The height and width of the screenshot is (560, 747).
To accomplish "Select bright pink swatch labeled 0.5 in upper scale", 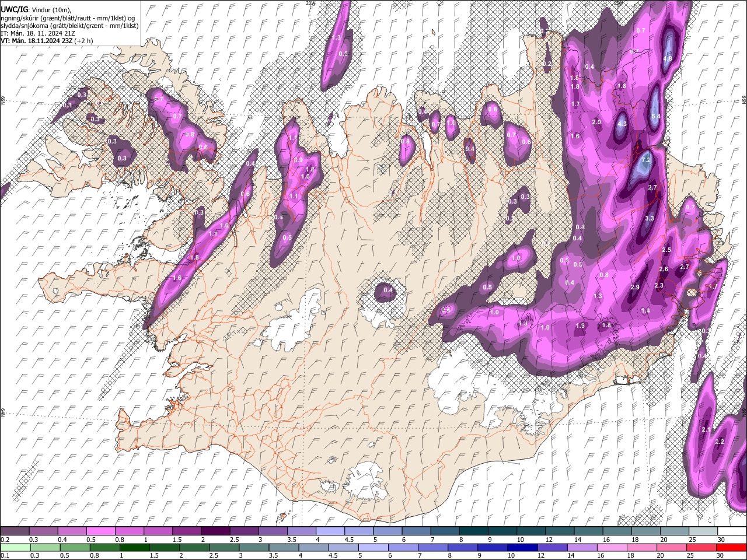I will pyautogui.click(x=100, y=531).
